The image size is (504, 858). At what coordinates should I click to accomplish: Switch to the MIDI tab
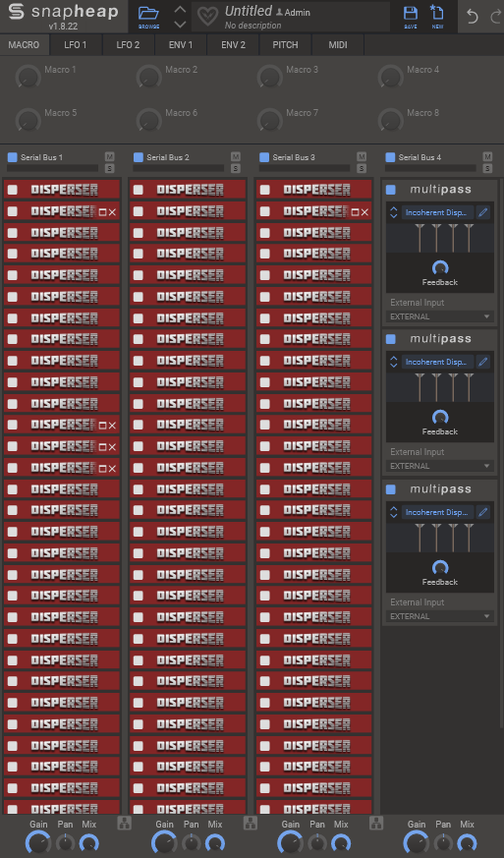(x=338, y=45)
